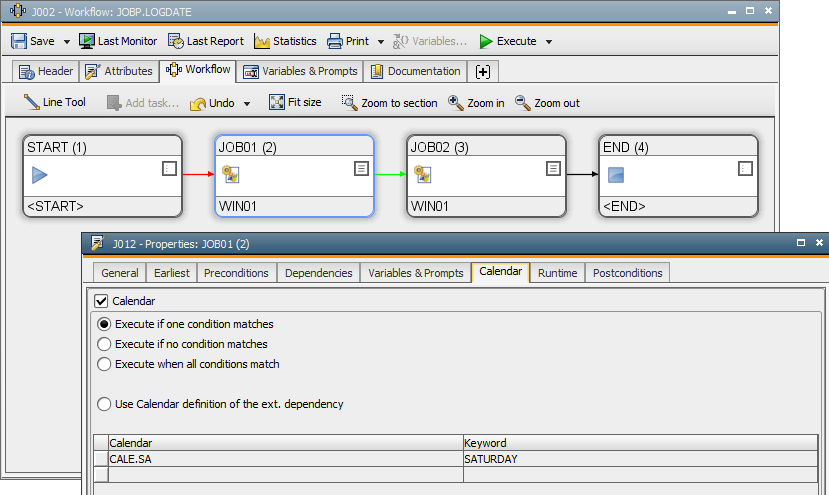Uncheck the Calendar checkbox

[x=101, y=300]
